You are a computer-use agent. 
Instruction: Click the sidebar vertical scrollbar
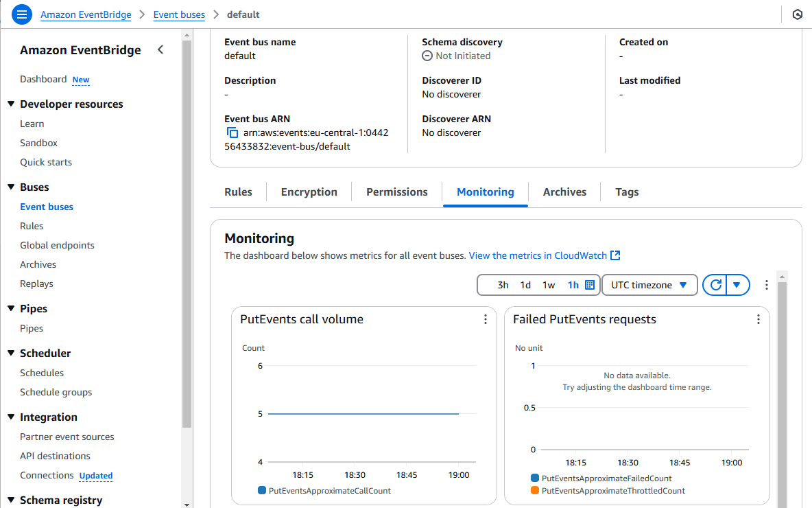(x=187, y=233)
